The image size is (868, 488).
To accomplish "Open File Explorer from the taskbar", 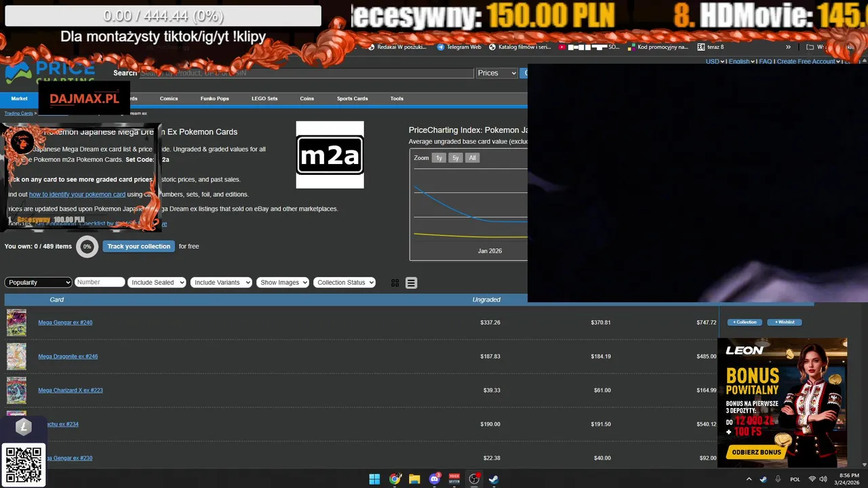I will 414,479.
